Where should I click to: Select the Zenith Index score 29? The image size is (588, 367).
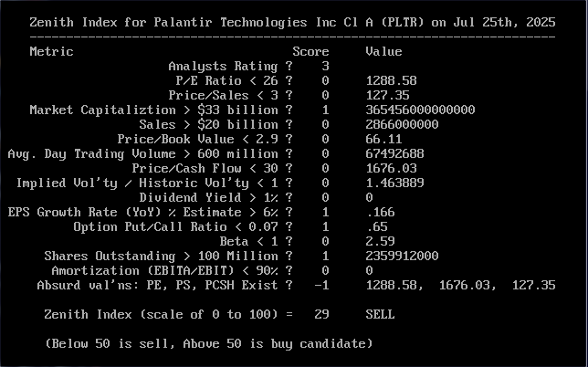321,314
